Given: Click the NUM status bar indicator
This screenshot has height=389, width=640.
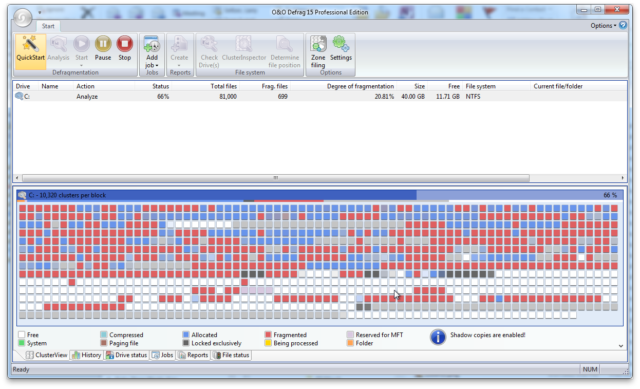Looking at the screenshot, I should [590, 369].
